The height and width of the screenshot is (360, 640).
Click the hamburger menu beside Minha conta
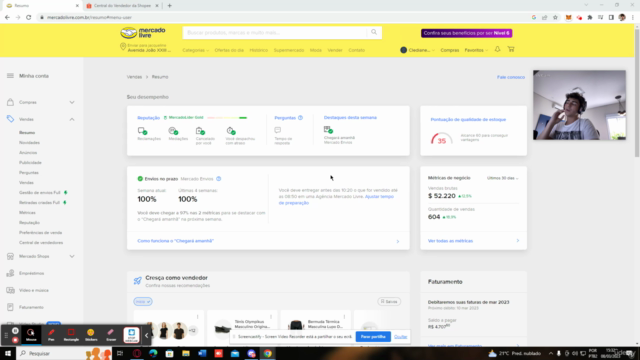[10, 76]
